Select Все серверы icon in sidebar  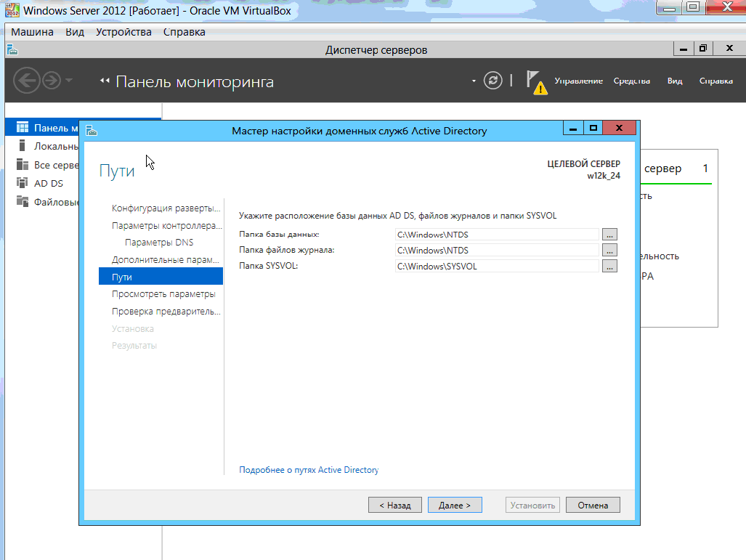23,165
